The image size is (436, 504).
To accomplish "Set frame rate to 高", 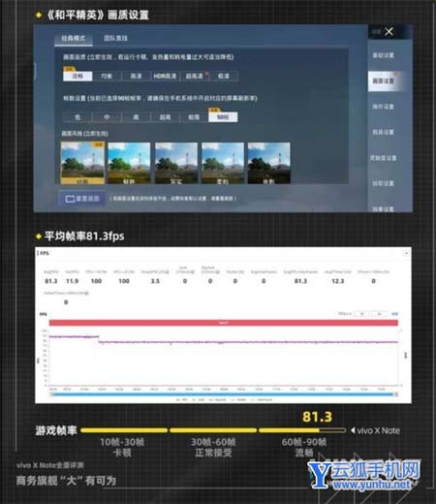I will point(136,117).
